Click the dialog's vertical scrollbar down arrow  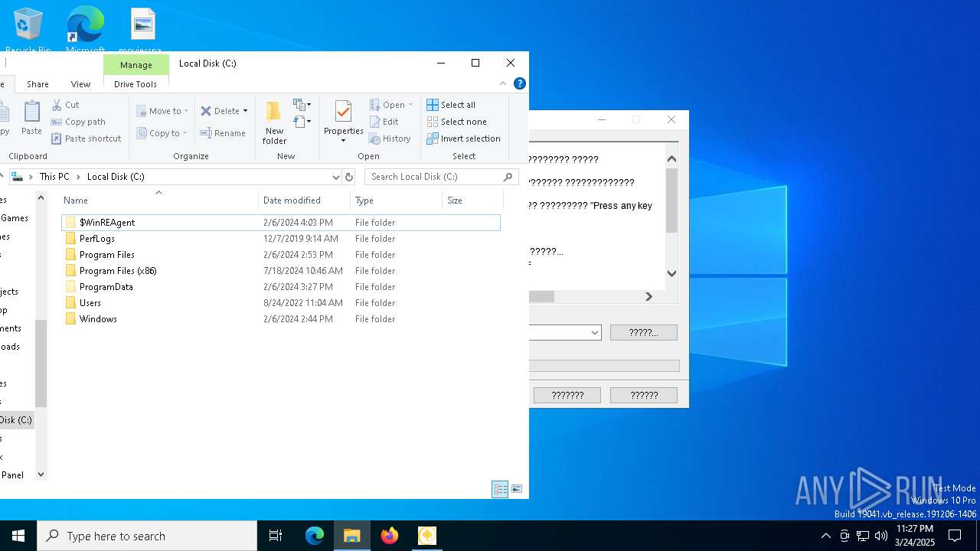coord(671,273)
